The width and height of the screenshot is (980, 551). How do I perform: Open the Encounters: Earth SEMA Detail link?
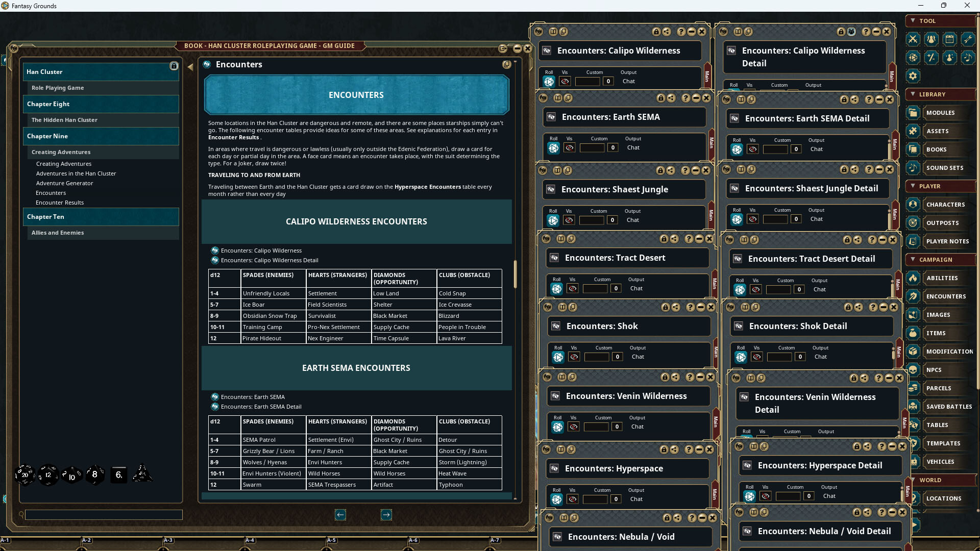pyautogui.click(x=260, y=407)
